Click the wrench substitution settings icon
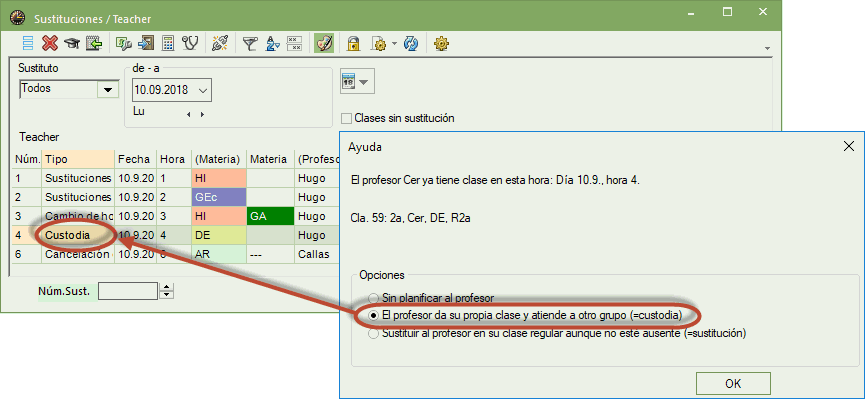865x399 pixels. (124, 43)
